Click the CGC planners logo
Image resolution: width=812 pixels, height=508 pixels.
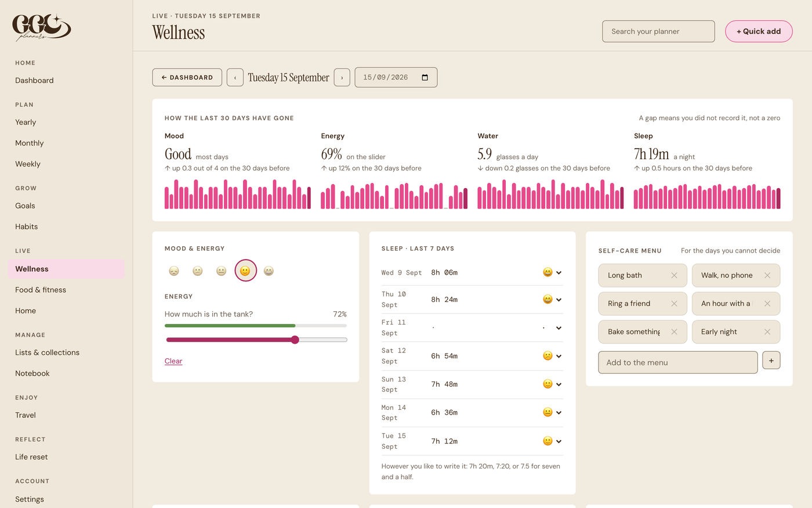coord(41,28)
